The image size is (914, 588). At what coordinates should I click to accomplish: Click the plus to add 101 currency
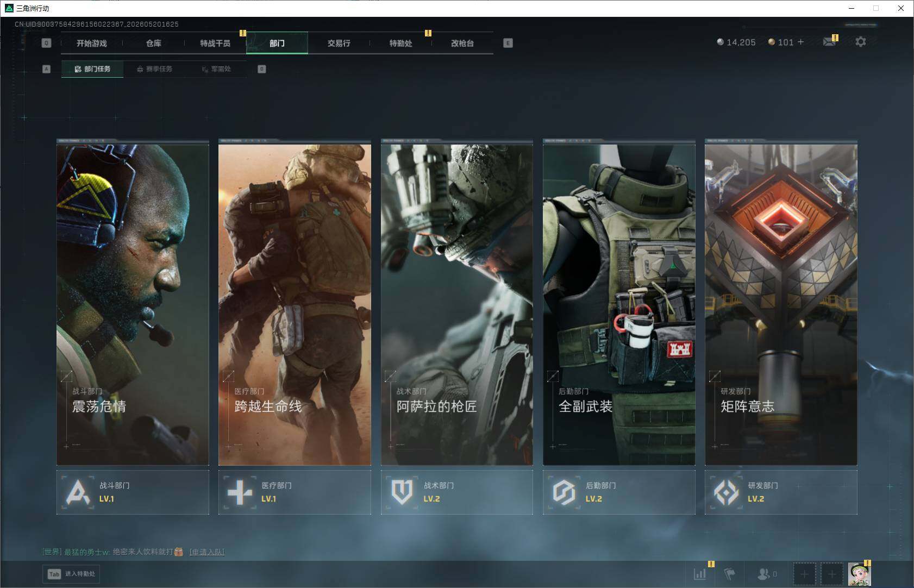point(800,42)
